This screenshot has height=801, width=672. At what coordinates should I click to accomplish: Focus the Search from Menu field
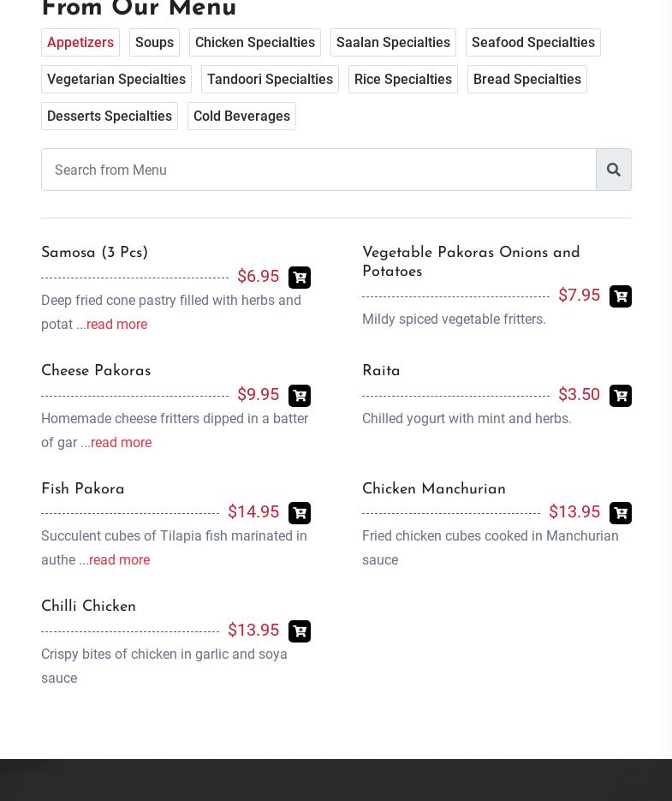click(318, 170)
